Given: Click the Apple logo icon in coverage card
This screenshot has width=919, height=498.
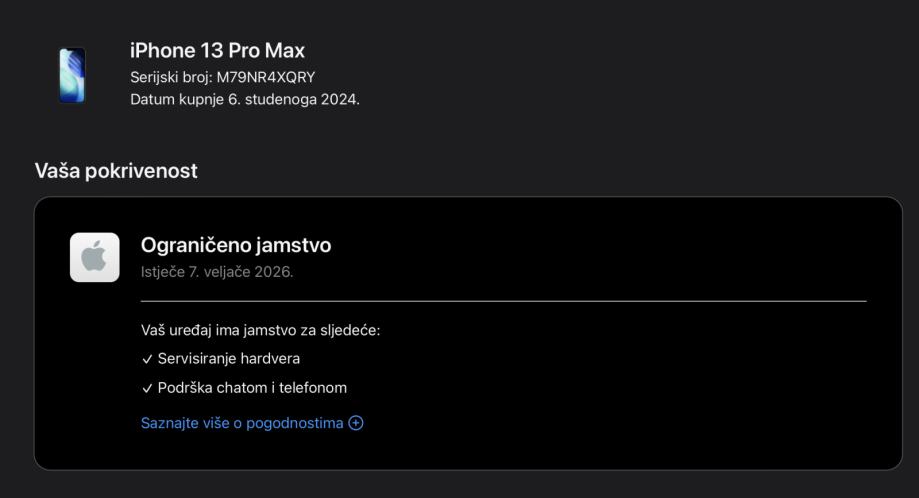Looking at the screenshot, I should click(x=94, y=257).
